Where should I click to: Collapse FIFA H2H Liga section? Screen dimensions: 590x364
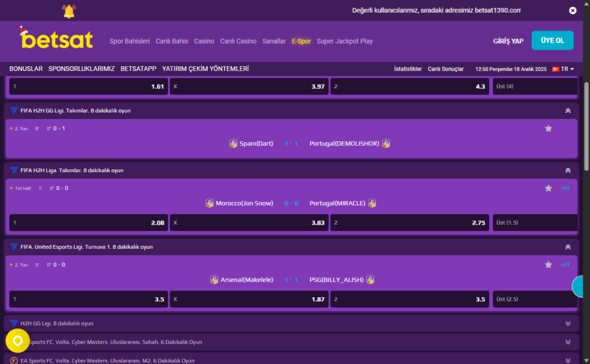tap(568, 170)
